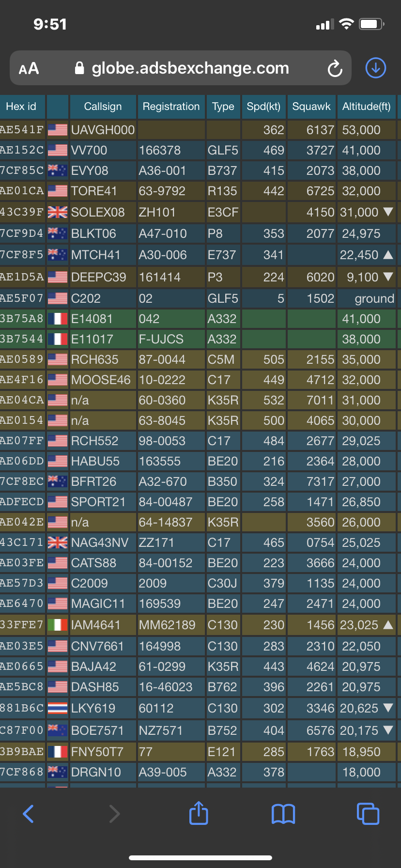Viewport: 401px width, 868px height.
Task: Tap climbing arrow in IAM4641 altitude
Action: tap(388, 625)
